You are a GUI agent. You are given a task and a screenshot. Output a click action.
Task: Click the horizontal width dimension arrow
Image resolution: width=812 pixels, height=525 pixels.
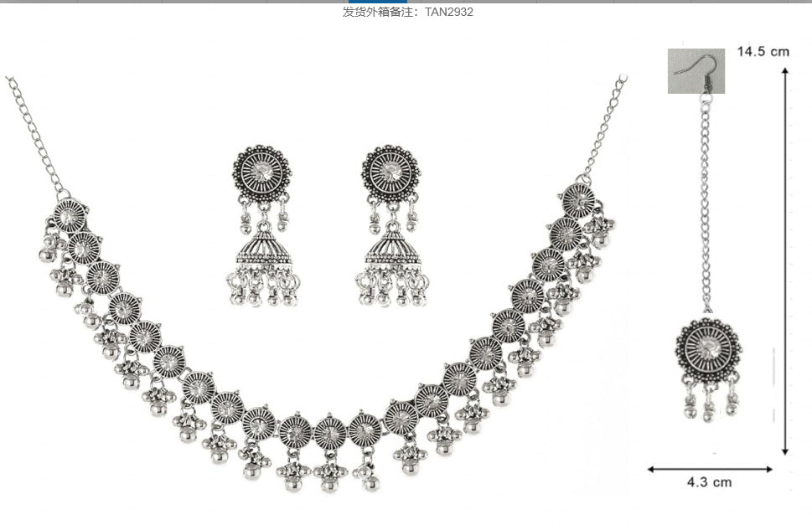710,469
